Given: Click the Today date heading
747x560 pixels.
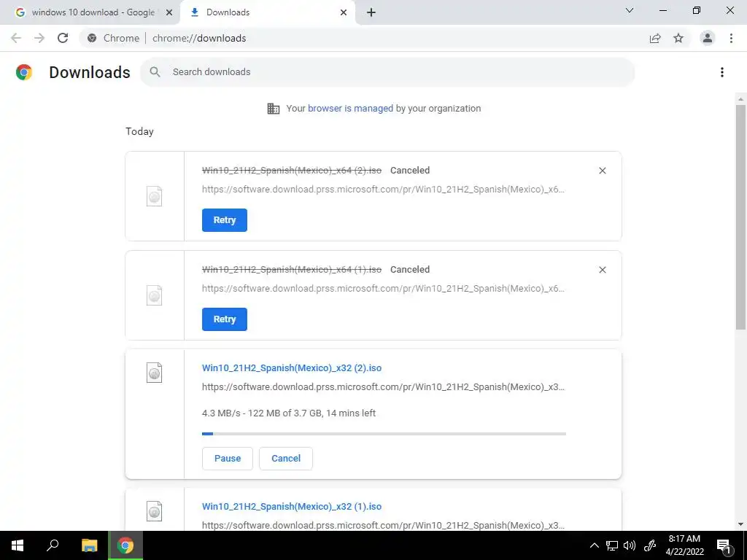Looking at the screenshot, I should click(139, 131).
